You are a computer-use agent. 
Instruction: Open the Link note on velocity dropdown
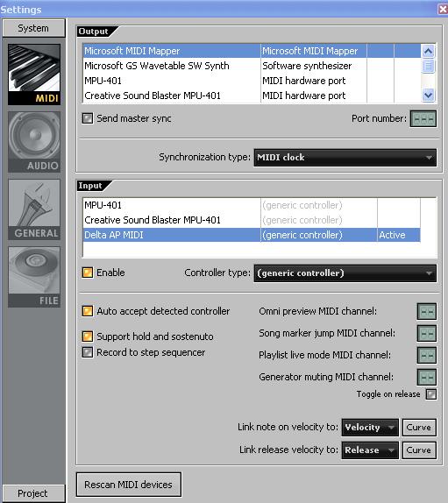370,428
